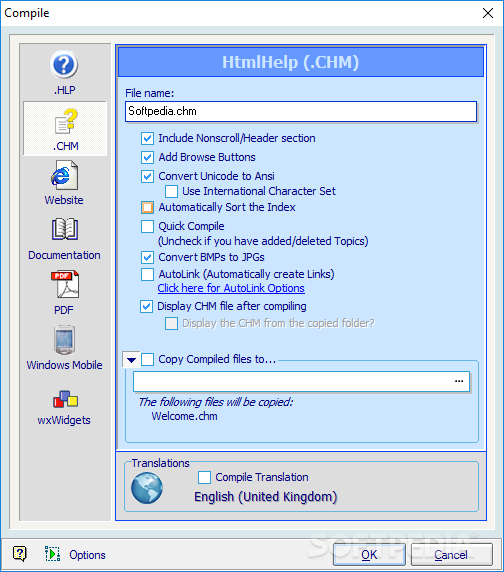The height and width of the screenshot is (572, 504).
Task: Open Click here for AutoLink Options link
Action: pyautogui.click(x=231, y=288)
